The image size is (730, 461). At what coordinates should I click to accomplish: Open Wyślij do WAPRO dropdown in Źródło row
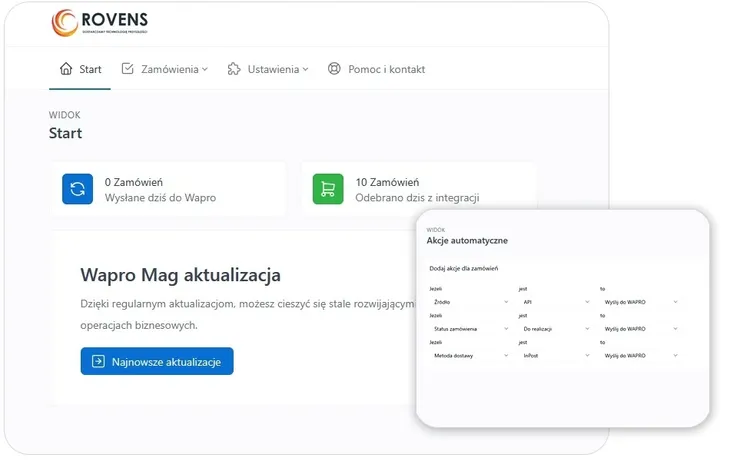pyautogui.click(x=640, y=302)
